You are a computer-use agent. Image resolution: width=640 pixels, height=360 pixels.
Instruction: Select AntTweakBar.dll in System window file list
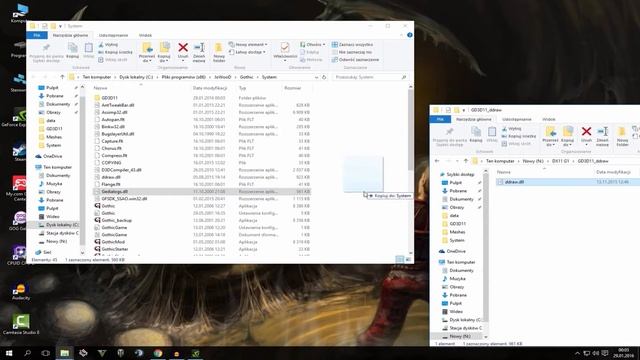pos(118,105)
